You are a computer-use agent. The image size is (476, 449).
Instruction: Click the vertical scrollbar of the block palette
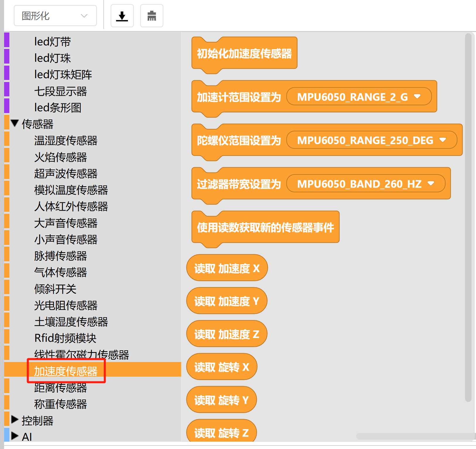tap(468, 217)
